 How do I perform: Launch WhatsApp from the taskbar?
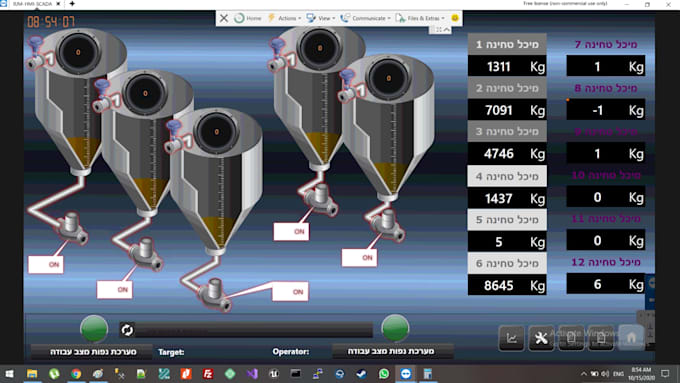[384, 373]
